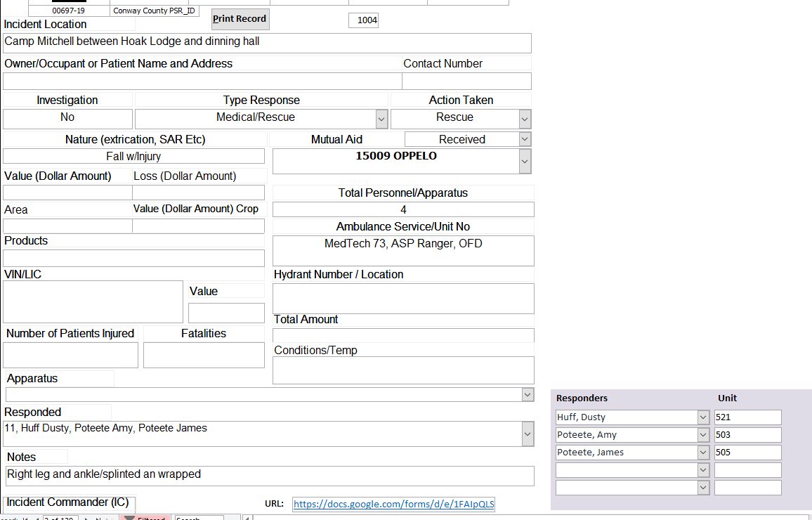Click the Conditions/Temp text box
Viewport: 812px width, 520px height.
point(403,370)
